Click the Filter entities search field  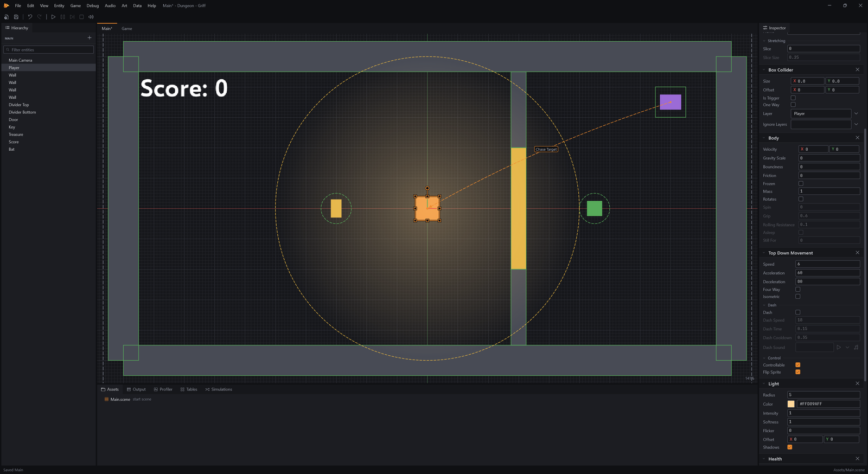(49, 49)
